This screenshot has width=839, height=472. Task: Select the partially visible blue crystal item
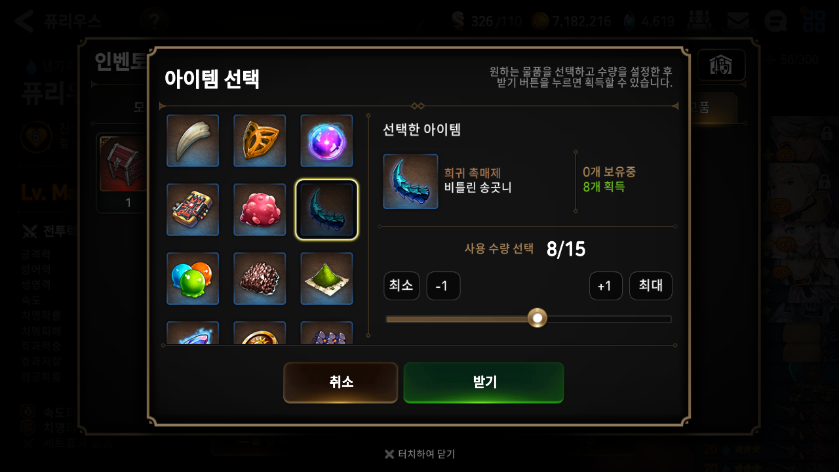click(193, 333)
